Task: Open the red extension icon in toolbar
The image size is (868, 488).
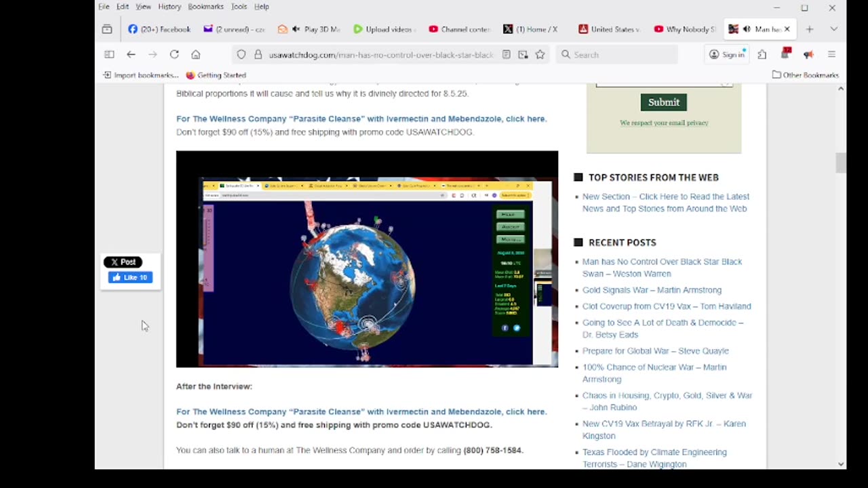Action: tap(786, 54)
